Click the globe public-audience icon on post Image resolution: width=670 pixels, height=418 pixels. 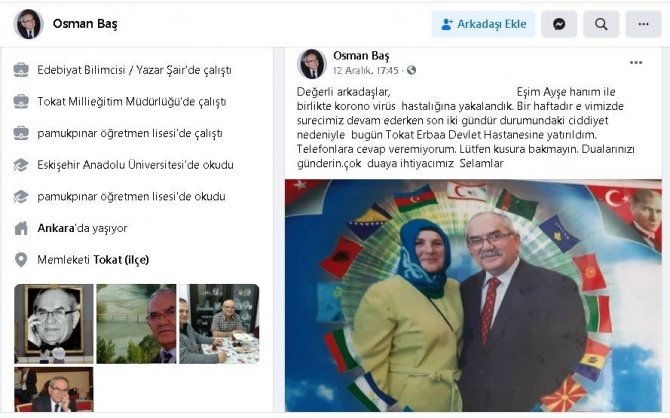point(411,70)
